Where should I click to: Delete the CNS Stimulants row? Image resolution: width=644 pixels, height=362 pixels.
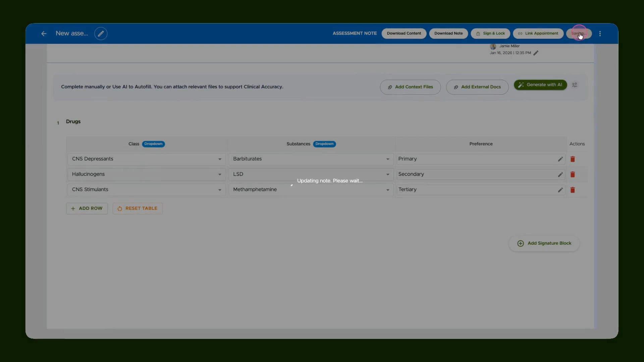click(573, 190)
